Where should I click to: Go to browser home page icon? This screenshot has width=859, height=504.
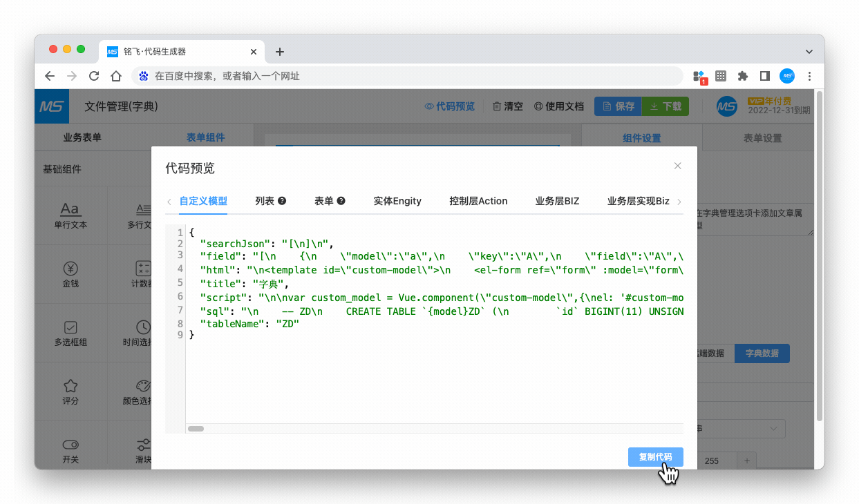[x=116, y=76]
